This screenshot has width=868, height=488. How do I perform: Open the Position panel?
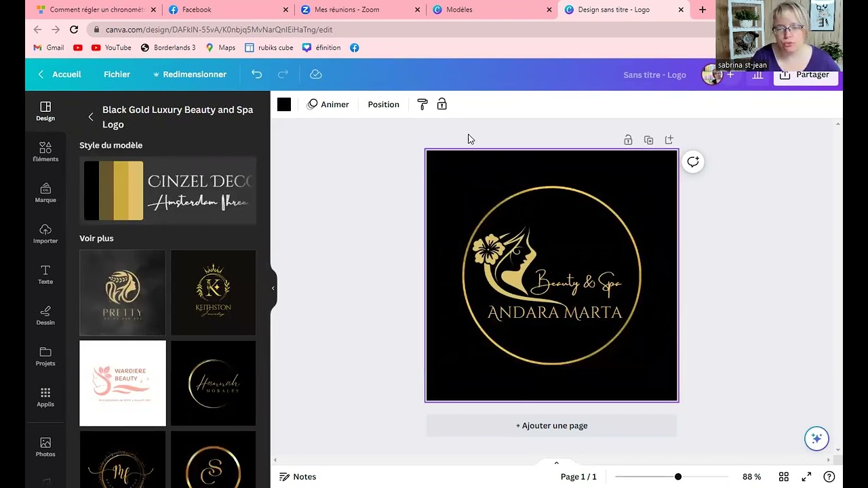[383, 104]
